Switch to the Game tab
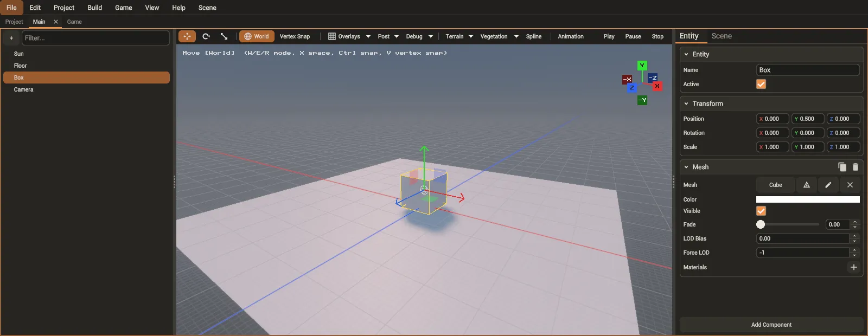 (74, 22)
